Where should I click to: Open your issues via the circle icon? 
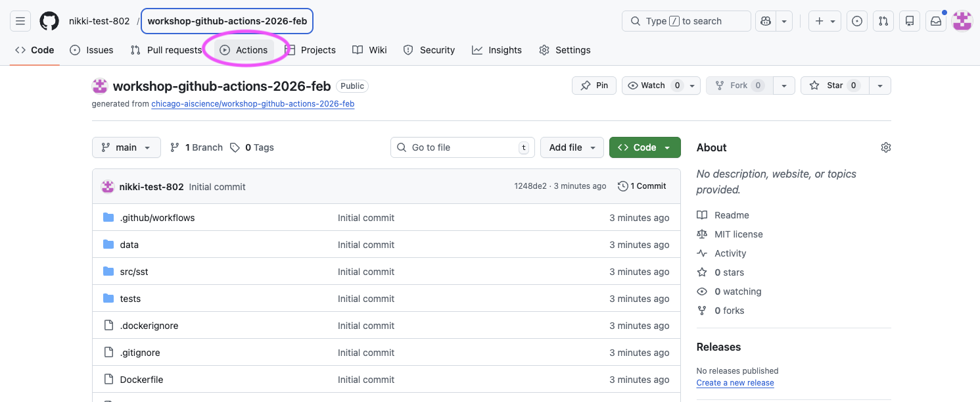tap(856, 20)
